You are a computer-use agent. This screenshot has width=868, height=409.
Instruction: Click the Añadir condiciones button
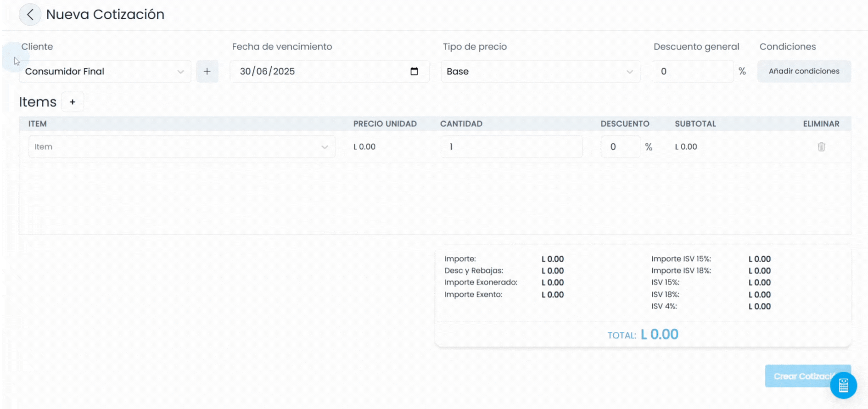pos(804,71)
